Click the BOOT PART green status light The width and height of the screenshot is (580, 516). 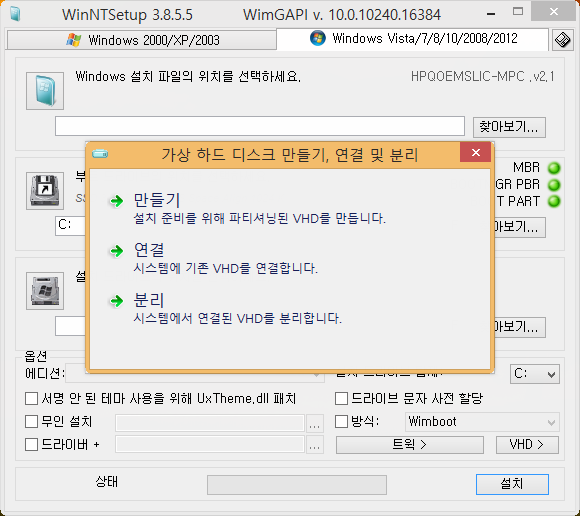click(x=554, y=201)
